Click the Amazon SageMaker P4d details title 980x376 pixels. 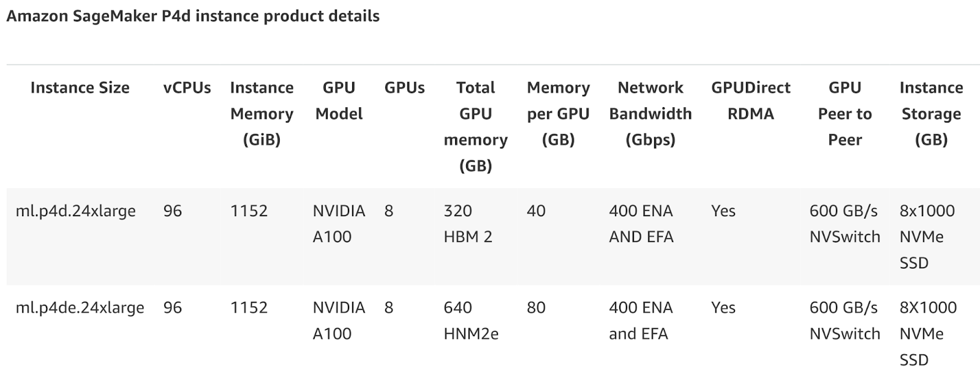193,16
